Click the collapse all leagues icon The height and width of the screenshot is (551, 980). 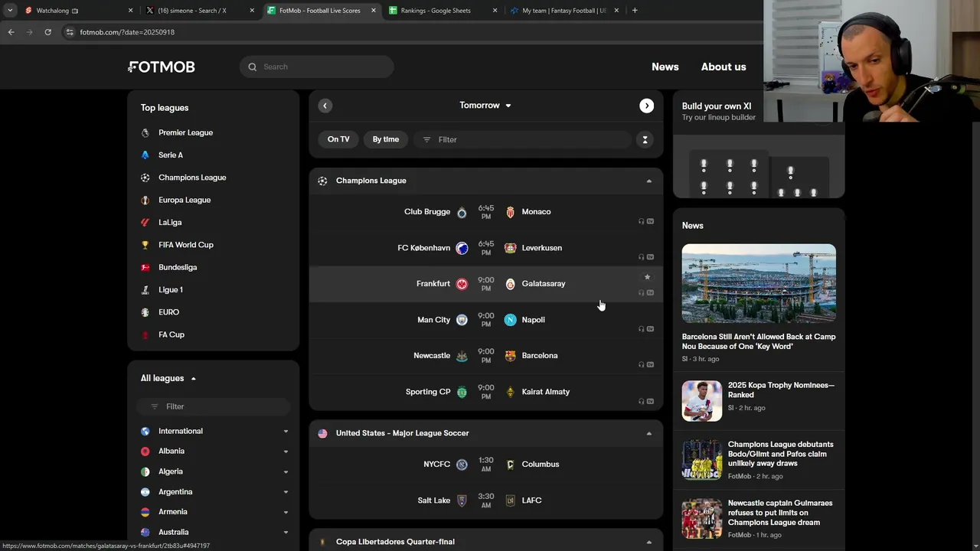(x=645, y=139)
